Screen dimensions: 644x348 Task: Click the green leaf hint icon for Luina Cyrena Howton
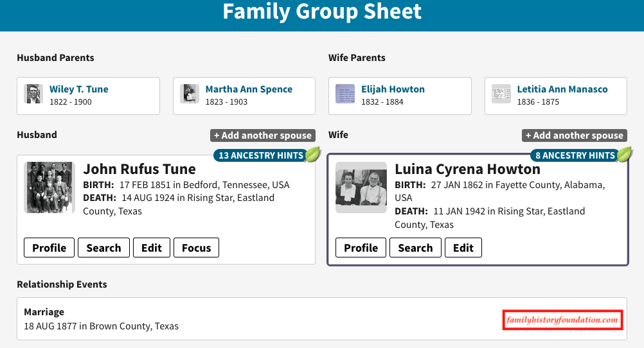click(624, 155)
